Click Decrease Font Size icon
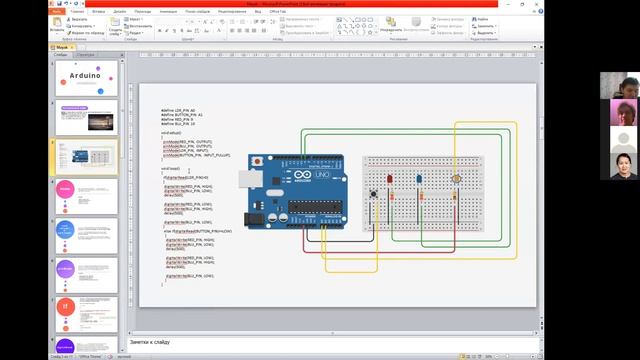640x360 pixels. click(x=212, y=22)
